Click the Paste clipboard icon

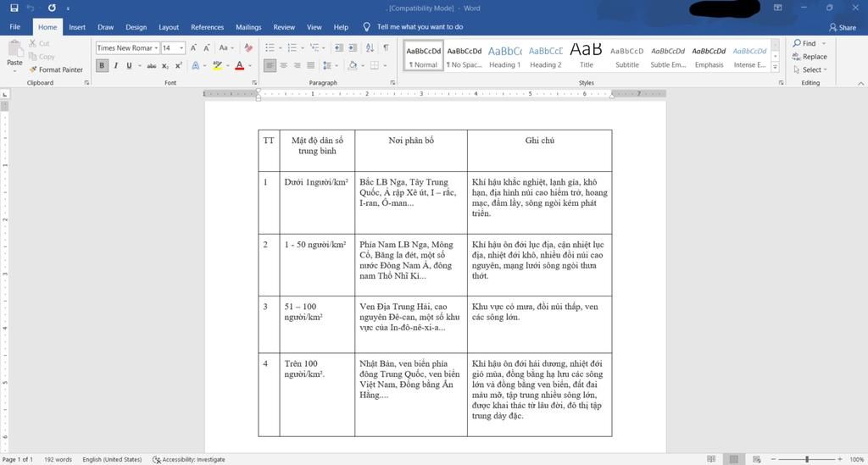pos(15,49)
